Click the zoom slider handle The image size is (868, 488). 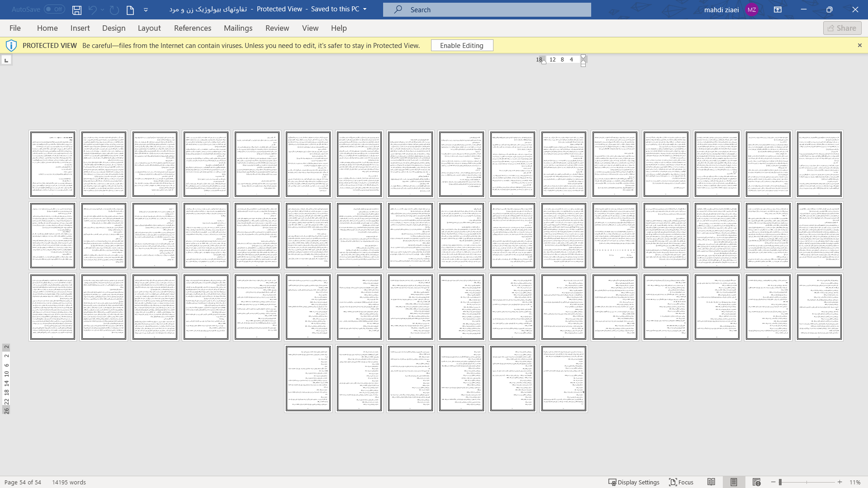[780, 482]
